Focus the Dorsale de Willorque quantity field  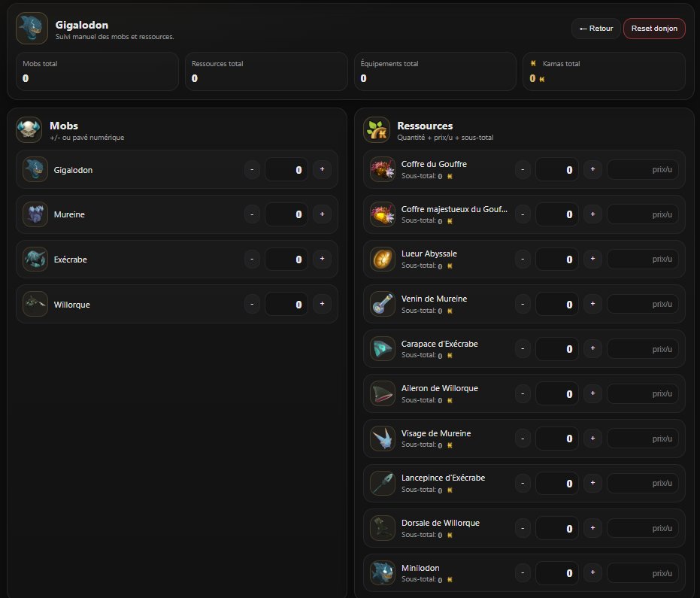557,528
